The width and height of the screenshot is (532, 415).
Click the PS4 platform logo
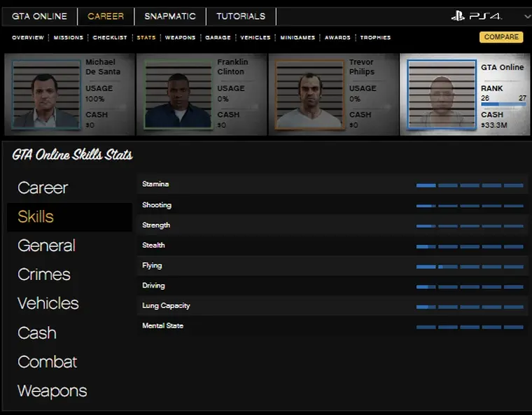pos(477,16)
